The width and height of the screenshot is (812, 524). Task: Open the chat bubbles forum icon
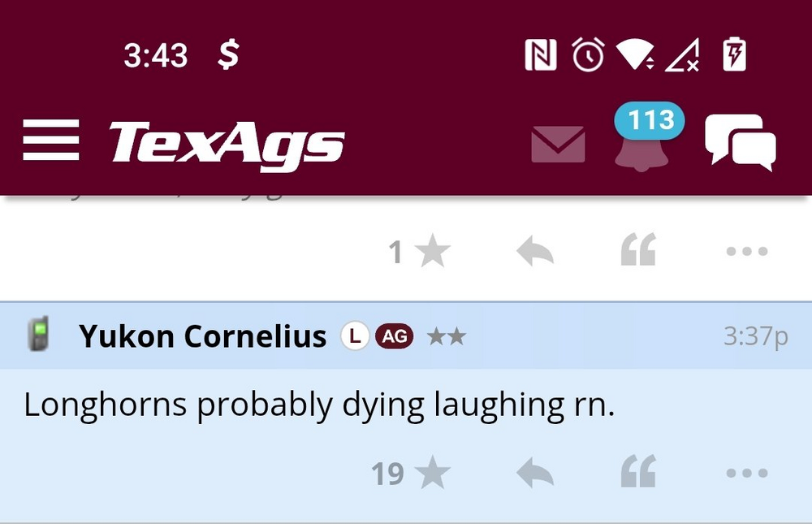740,142
